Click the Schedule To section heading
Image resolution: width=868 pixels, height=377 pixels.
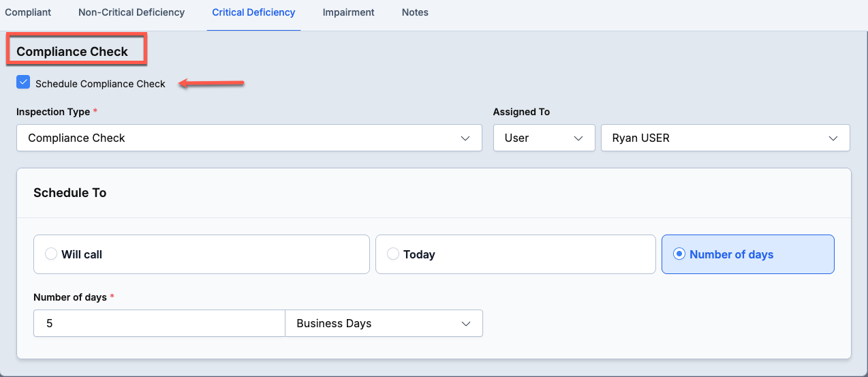tap(70, 193)
